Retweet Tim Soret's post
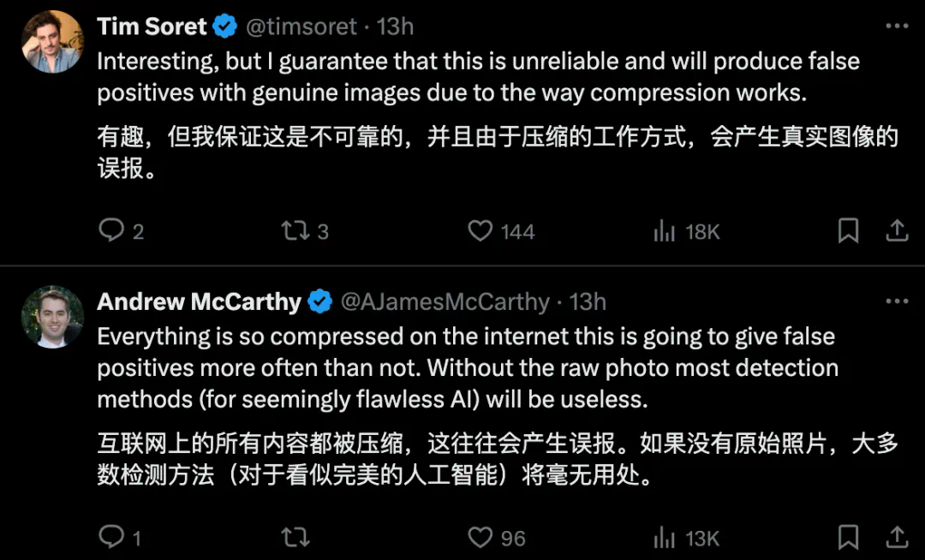 (294, 230)
